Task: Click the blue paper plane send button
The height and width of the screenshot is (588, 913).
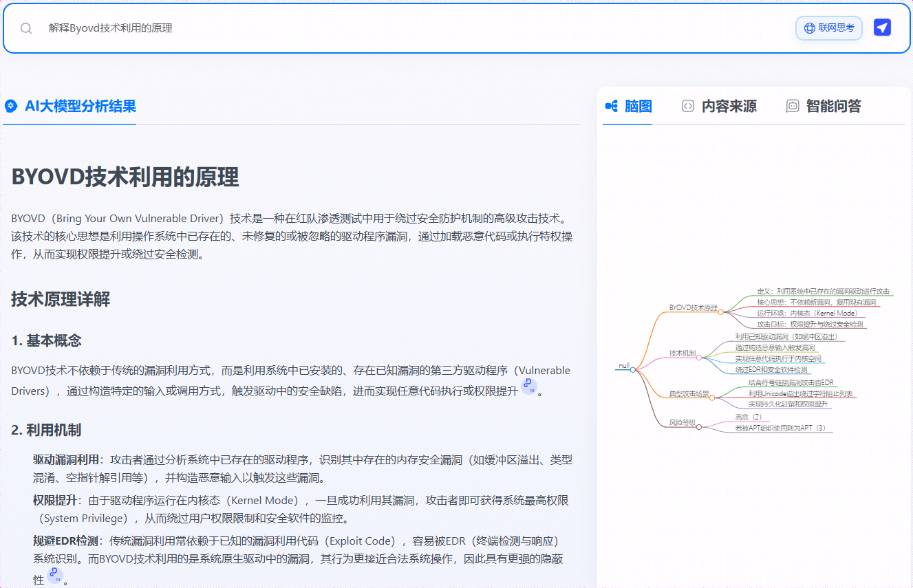Action: pyautogui.click(x=882, y=28)
